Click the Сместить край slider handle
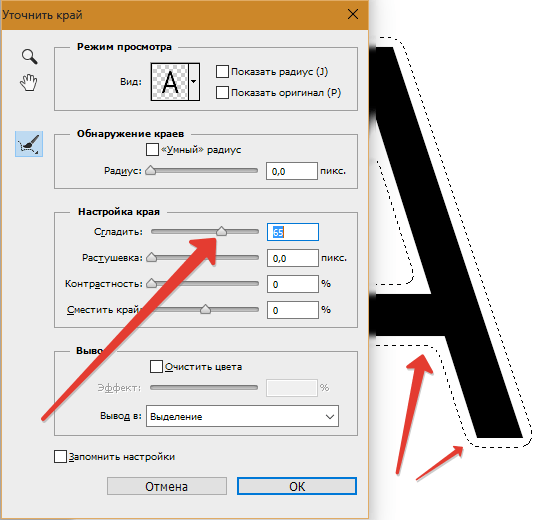This screenshot has height=520, width=548. 206,309
